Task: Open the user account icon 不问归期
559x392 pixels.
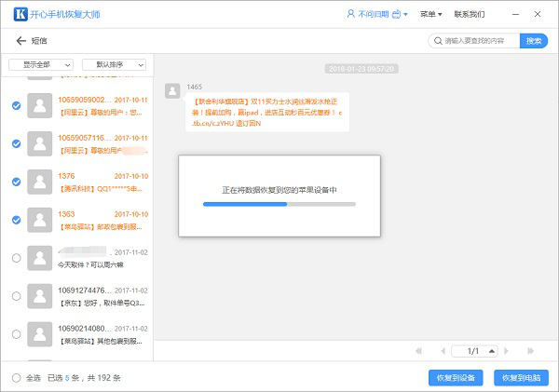Action: 350,15
